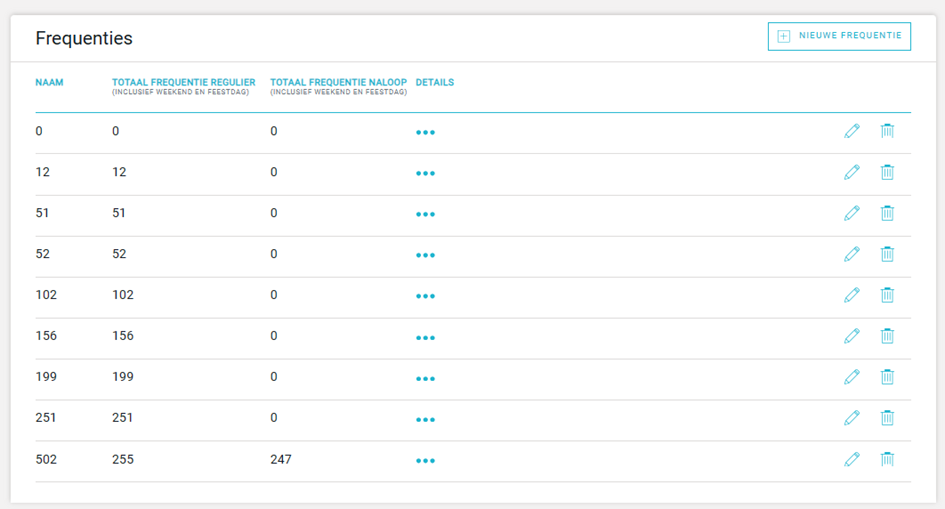Delete the frequency named 199

click(x=887, y=376)
